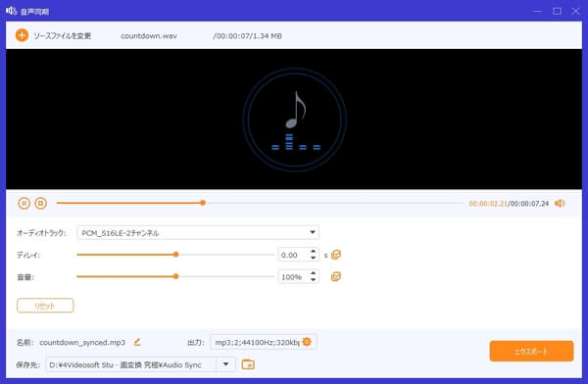Click the volume value field showing 100%
The height and width of the screenshot is (384, 588).
(x=293, y=277)
